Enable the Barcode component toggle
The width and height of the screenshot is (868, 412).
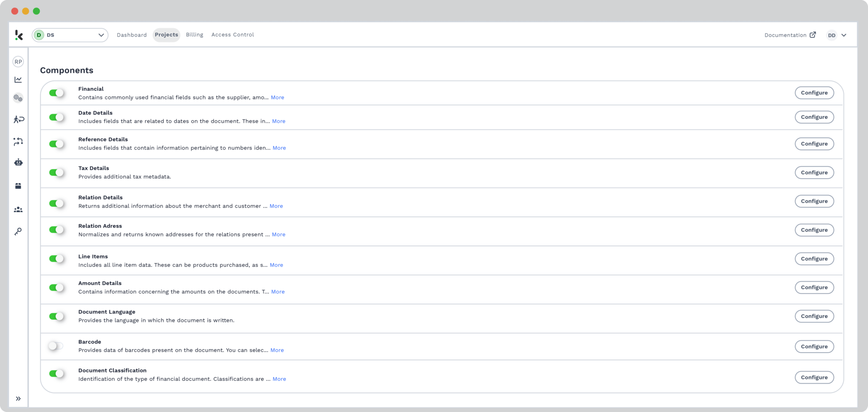[56, 346]
